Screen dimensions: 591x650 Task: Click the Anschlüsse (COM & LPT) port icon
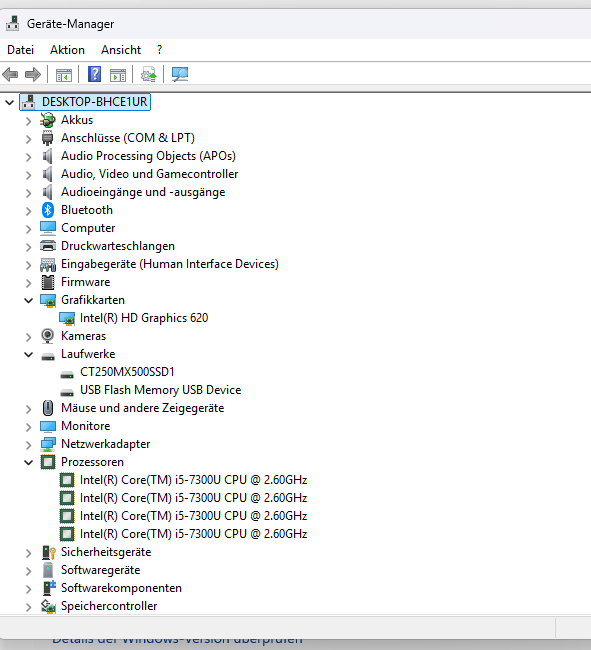(x=48, y=138)
